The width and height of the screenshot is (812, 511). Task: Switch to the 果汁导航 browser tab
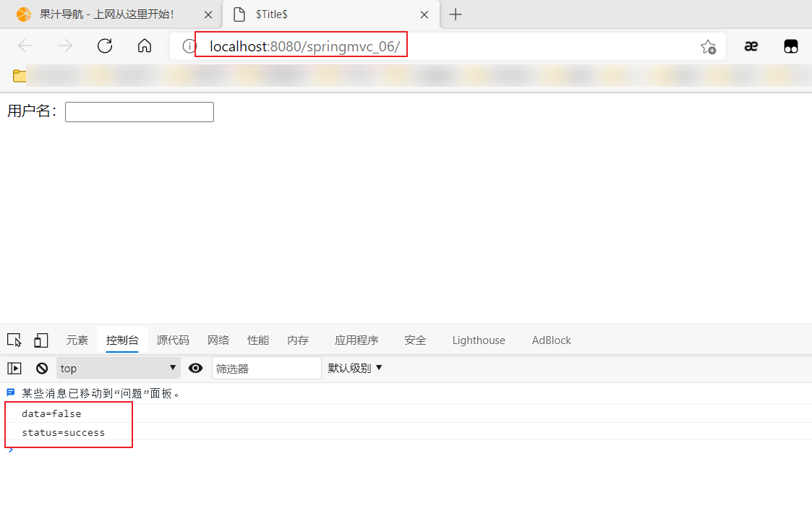point(107,14)
